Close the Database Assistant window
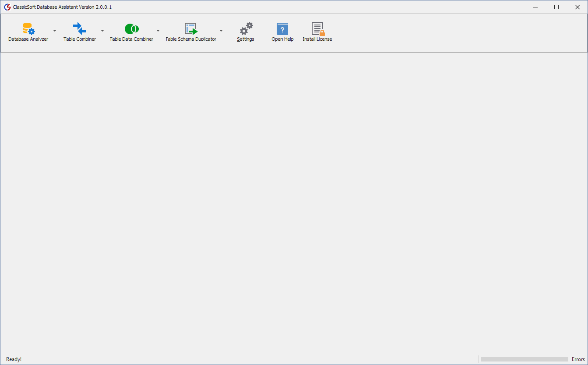588x365 pixels. click(x=577, y=7)
